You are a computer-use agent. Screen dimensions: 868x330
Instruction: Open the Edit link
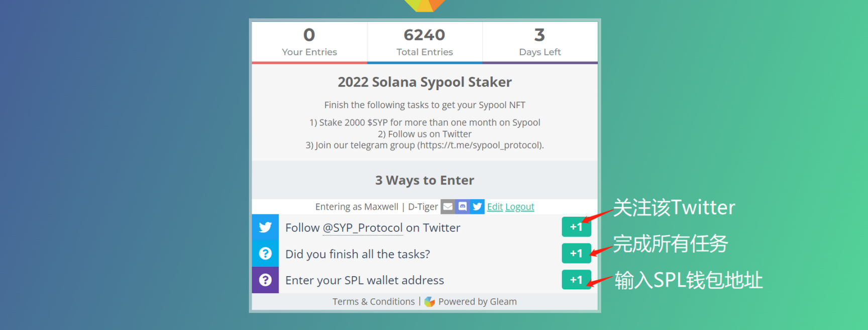495,207
